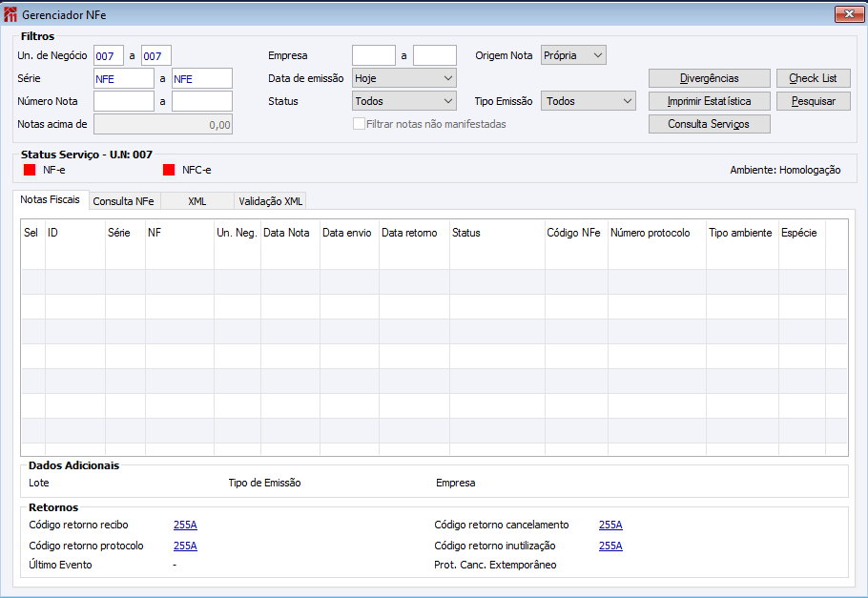
Task: Select the Validação XML tab
Action: 271,201
